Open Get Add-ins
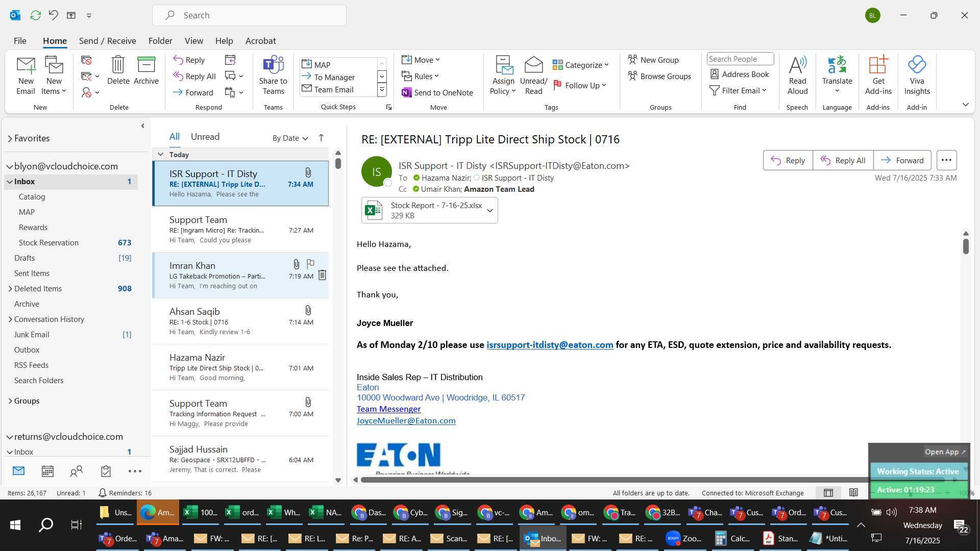The height and width of the screenshot is (551, 980). click(878, 76)
